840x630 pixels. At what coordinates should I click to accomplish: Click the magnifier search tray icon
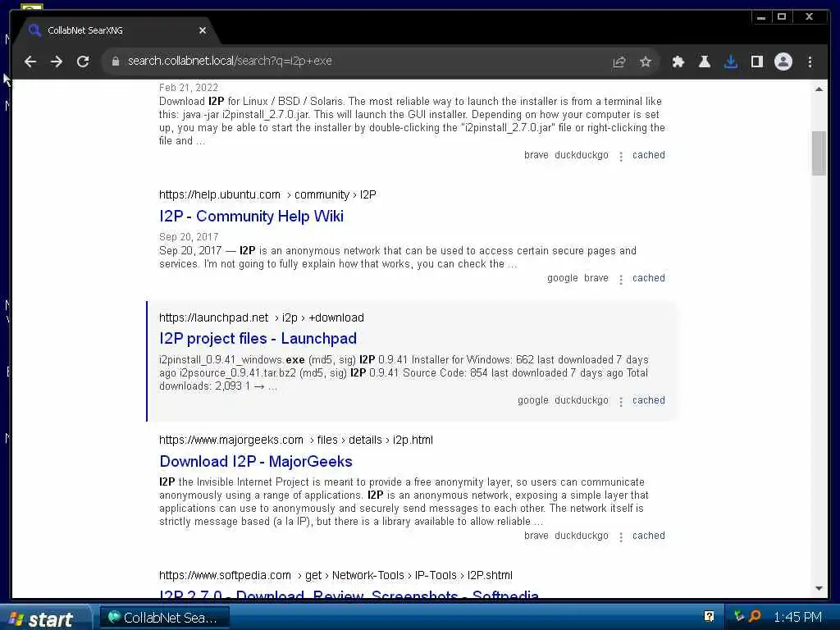coord(755,617)
